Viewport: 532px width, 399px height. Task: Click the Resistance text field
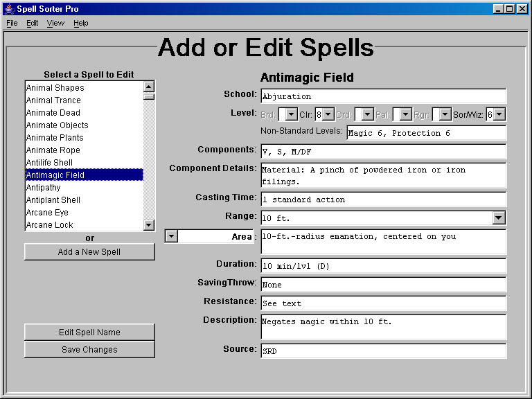click(383, 303)
